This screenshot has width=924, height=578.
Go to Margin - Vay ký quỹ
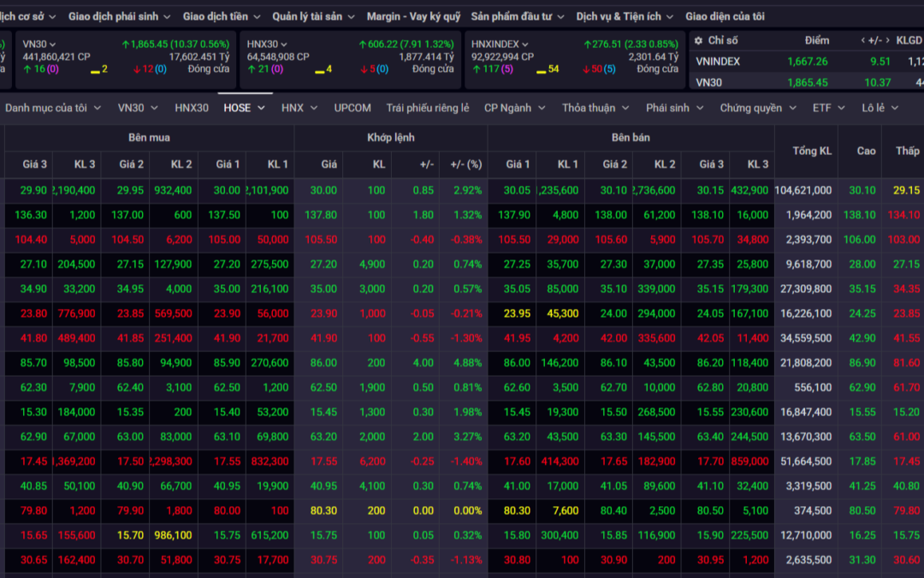pos(413,16)
